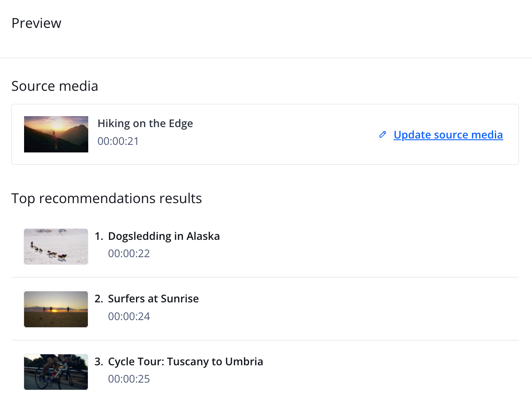Open Cycle Tour: Tuscany to Umbria recommendation
The height and width of the screenshot is (402, 532).
[x=186, y=361]
